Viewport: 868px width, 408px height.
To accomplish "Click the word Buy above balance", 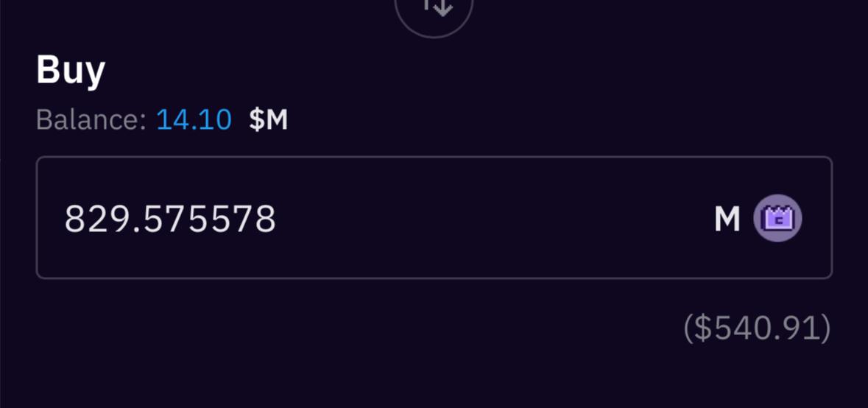I will point(71,70).
